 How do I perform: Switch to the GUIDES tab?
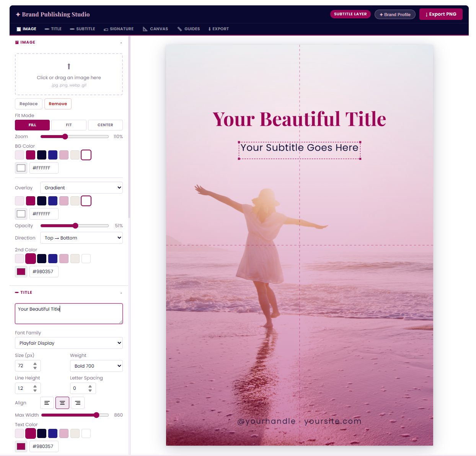click(x=189, y=29)
